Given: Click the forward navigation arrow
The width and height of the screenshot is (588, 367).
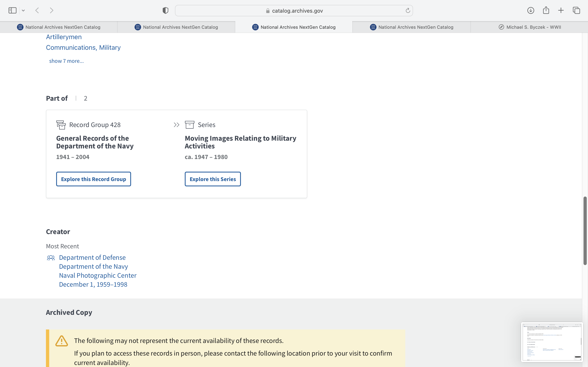Looking at the screenshot, I should click(51, 10).
